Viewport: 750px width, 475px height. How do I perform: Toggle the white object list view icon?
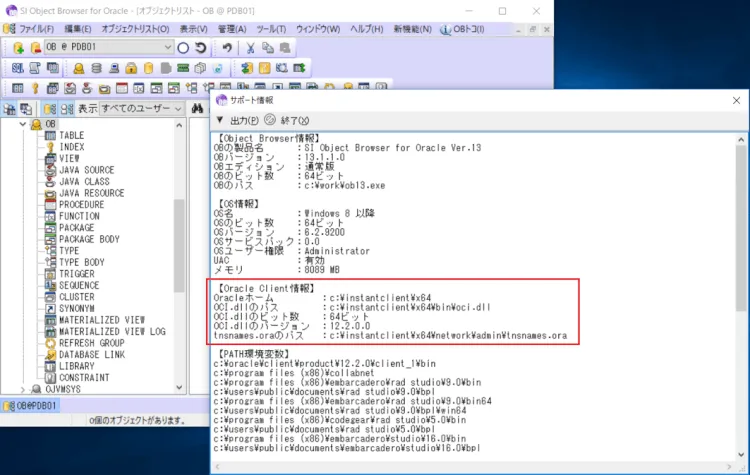click(x=67, y=109)
